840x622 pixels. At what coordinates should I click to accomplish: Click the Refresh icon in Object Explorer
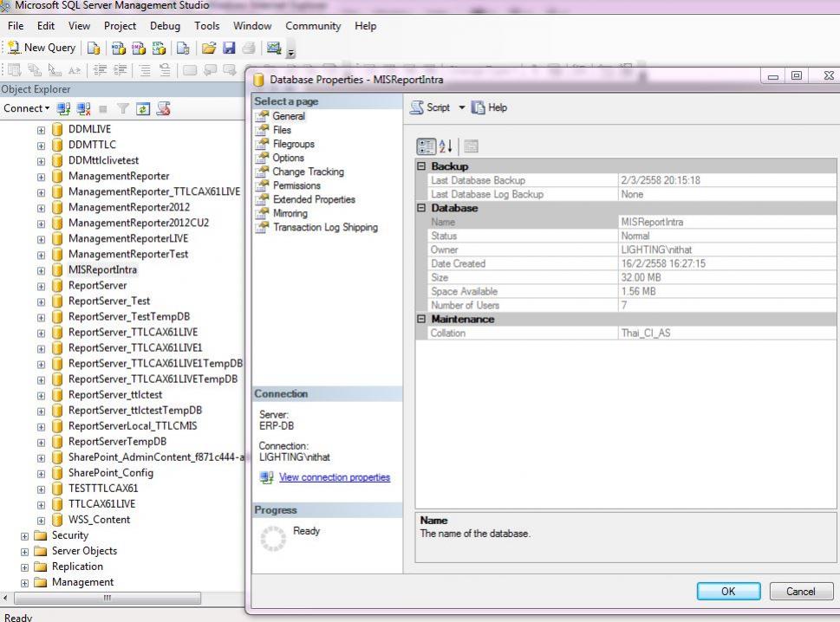pyautogui.click(x=143, y=108)
